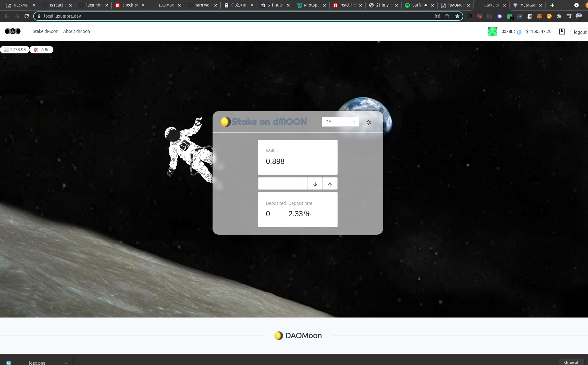Screen dimensions: 588x365
Task: Open the tab search dropdown arrow
Action: [x=577, y=5]
